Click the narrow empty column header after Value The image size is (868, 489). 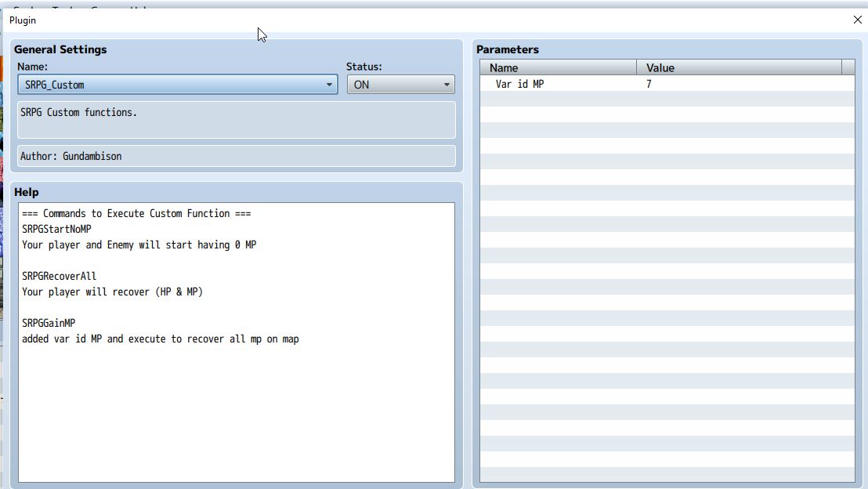click(x=848, y=67)
